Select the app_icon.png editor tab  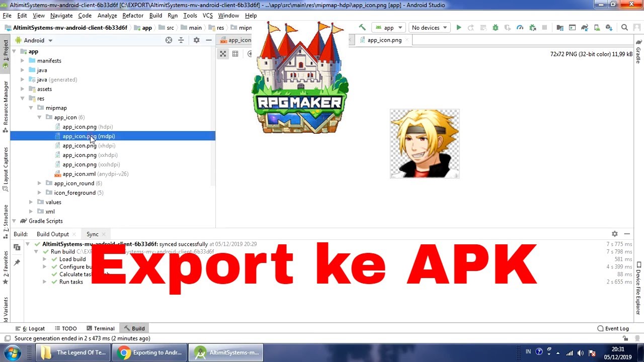(x=384, y=40)
